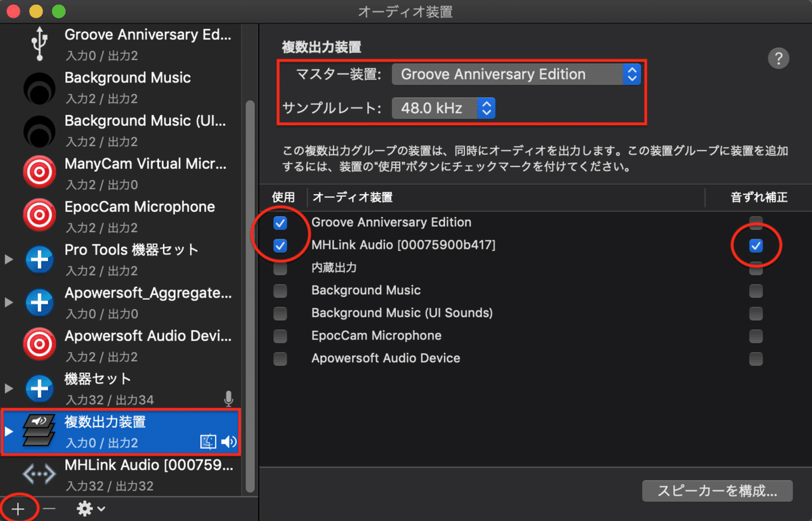Image resolution: width=812 pixels, height=521 pixels.
Task: Select Apowersoft Audio Device row in table
Action: [x=536, y=359]
